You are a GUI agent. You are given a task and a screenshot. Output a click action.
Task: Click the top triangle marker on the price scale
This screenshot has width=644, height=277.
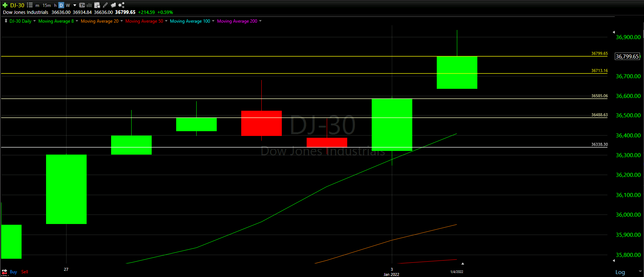point(614,32)
